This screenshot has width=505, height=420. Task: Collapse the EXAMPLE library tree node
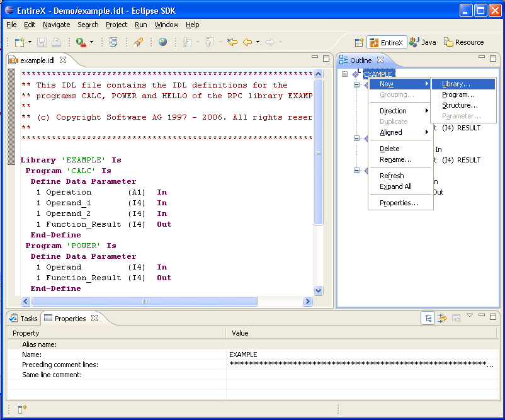tap(344, 74)
